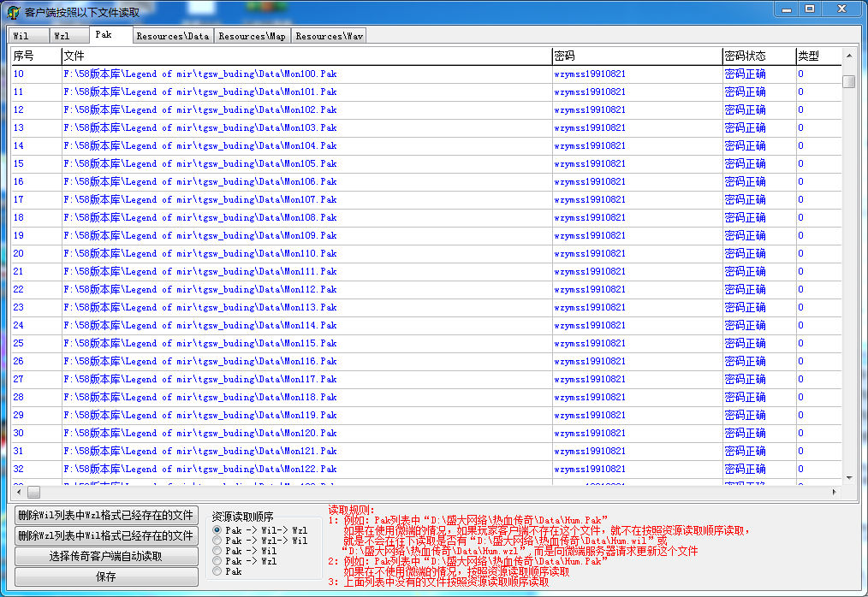Minimize the window
This screenshot has width=868, height=597.
click(786, 9)
